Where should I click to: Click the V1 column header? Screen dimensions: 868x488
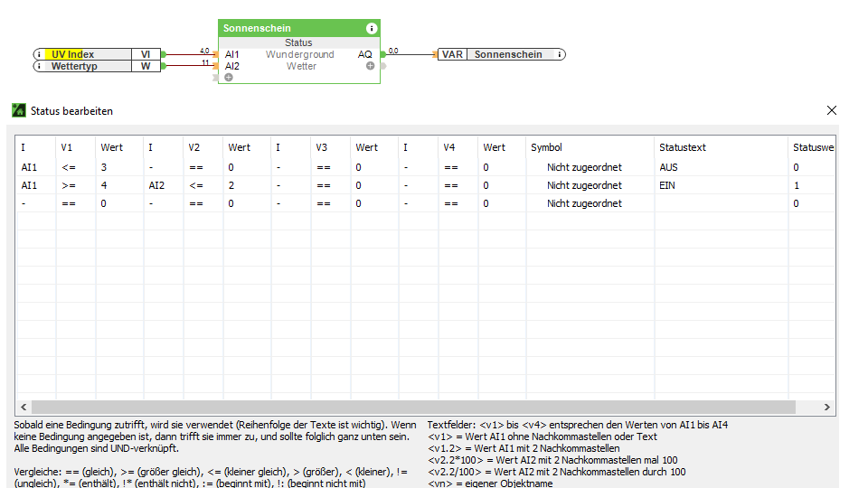pos(66,147)
